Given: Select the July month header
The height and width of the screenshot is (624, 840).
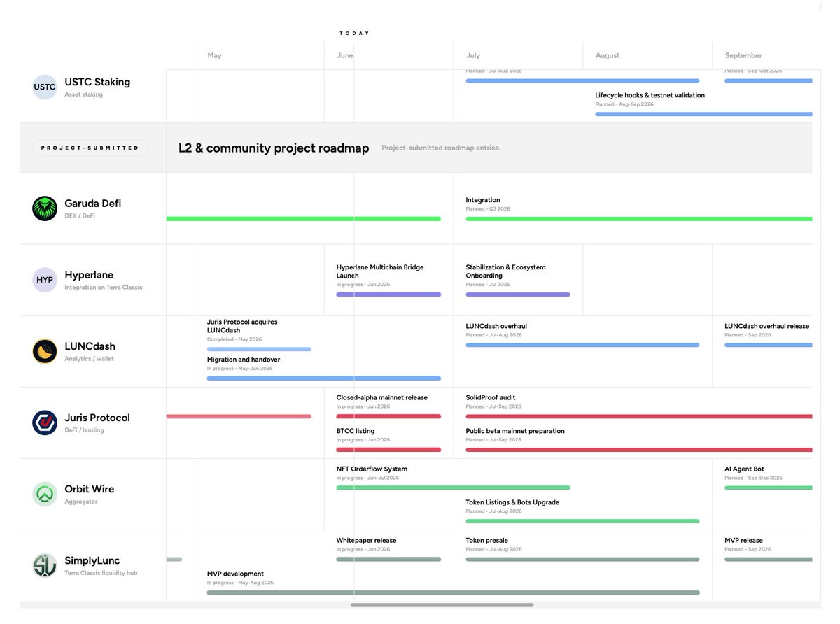Looking at the screenshot, I should click(x=473, y=55).
